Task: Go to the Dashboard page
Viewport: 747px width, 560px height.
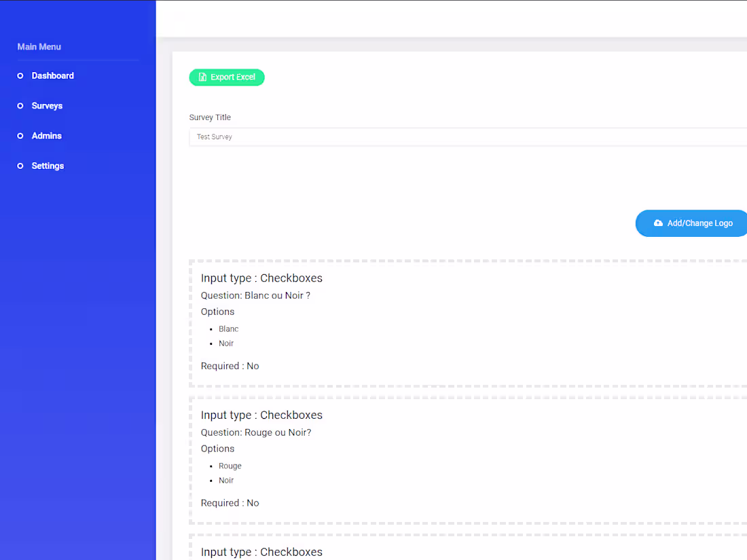Action: click(x=52, y=75)
